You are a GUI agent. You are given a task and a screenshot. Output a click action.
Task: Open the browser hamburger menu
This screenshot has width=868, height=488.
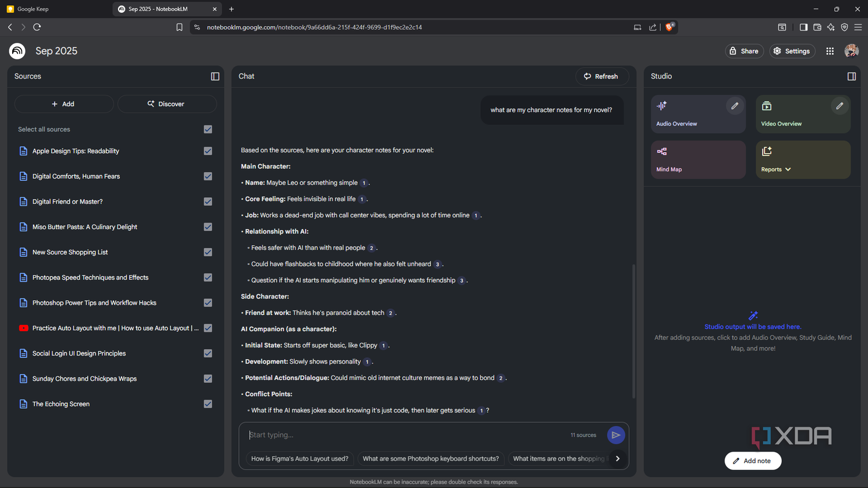coord(858,27)
